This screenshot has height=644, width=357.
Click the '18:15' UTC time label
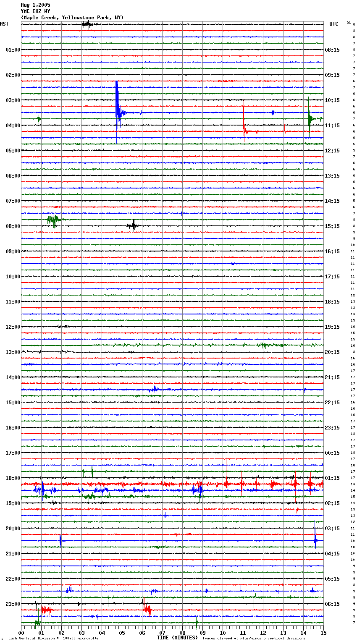pyautogui.click(x=332, y=302)
